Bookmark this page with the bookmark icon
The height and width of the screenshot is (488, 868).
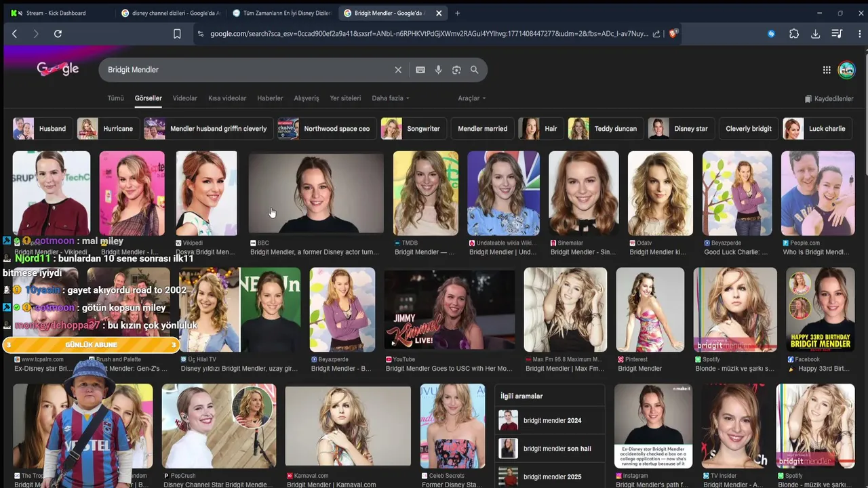(177, 34)
